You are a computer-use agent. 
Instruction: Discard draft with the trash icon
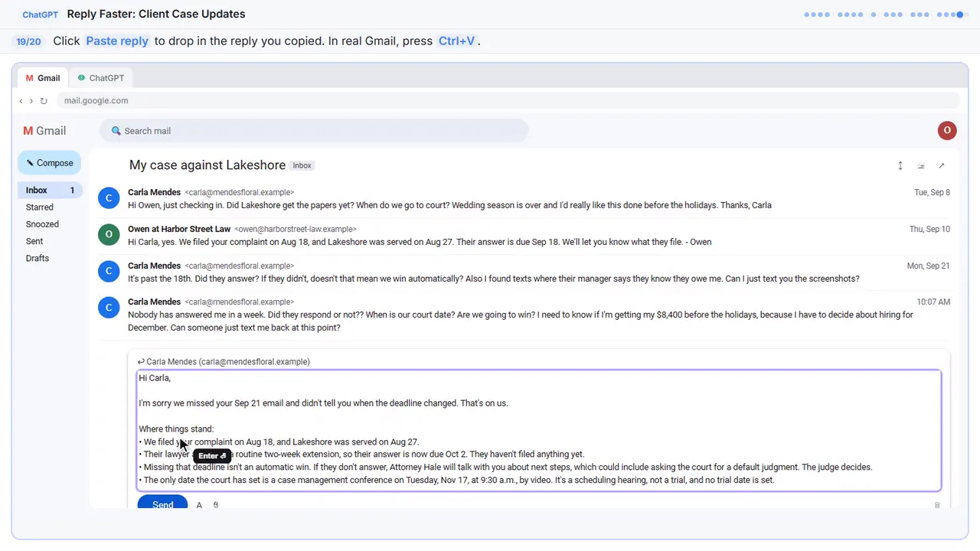[937, 505]
